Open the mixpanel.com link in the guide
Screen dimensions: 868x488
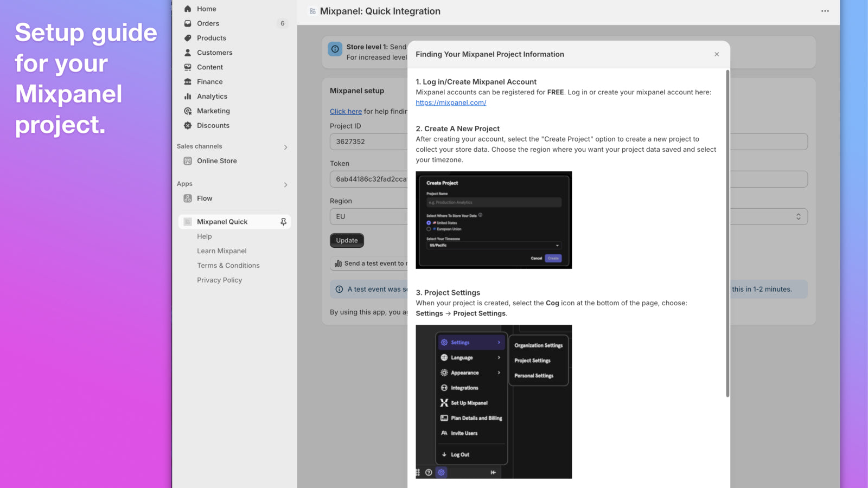tap(451, 102)
